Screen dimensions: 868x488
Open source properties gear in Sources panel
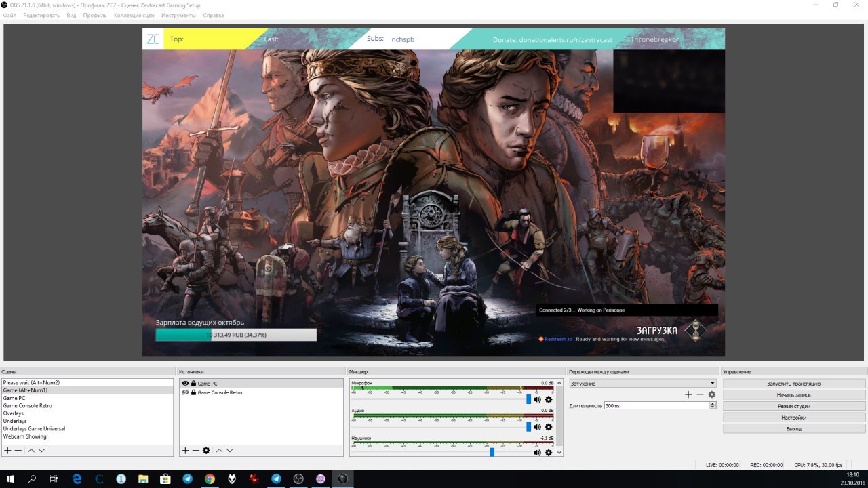(206, 451)
